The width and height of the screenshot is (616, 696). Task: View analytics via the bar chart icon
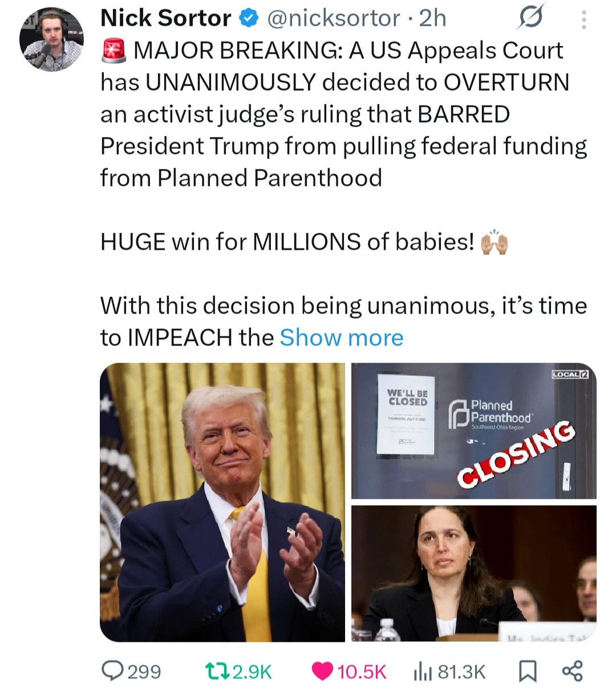[x=422, y=671]
